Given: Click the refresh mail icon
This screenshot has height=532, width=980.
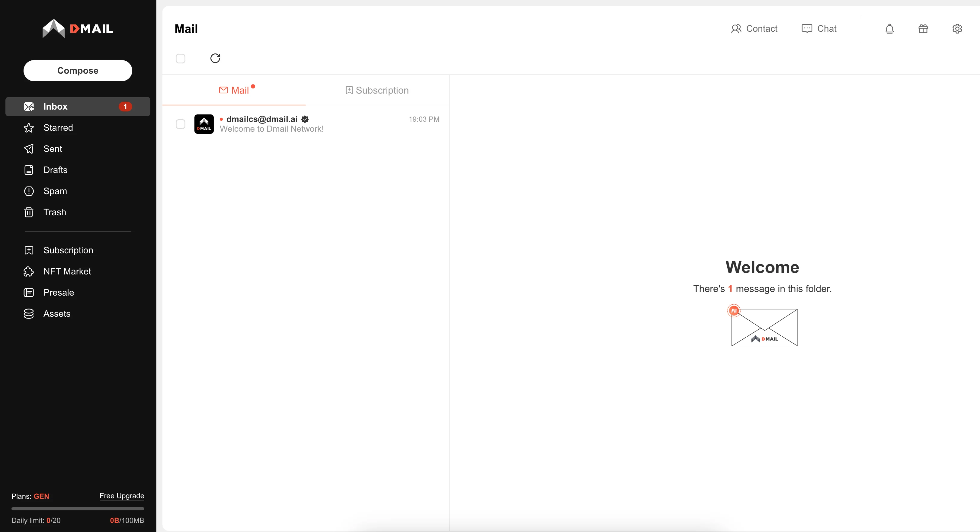Looking at the screenshot, I should coord(215,58).
